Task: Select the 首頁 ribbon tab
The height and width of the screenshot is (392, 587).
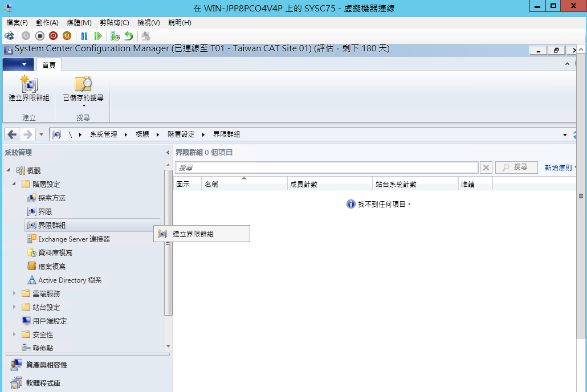Action: click(49, 65)
